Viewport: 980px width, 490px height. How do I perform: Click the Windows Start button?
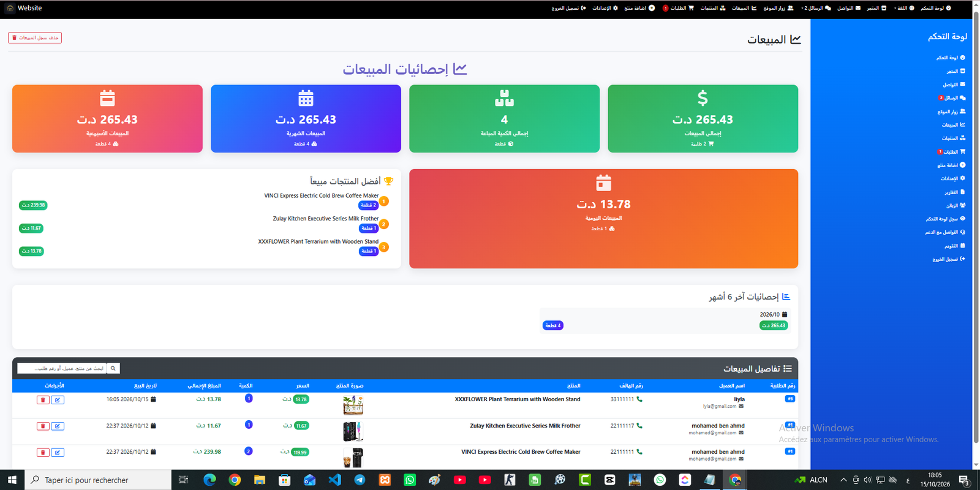12,480
